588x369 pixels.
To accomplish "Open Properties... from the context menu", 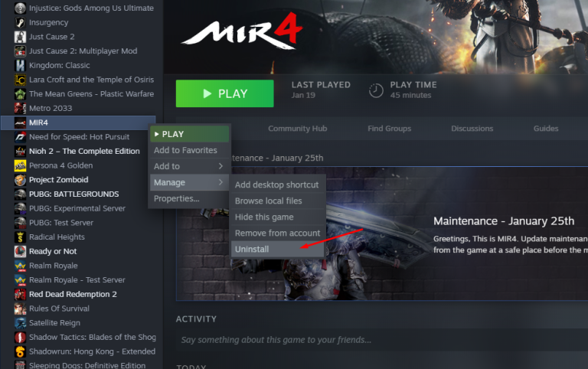I will coord(190,199).
